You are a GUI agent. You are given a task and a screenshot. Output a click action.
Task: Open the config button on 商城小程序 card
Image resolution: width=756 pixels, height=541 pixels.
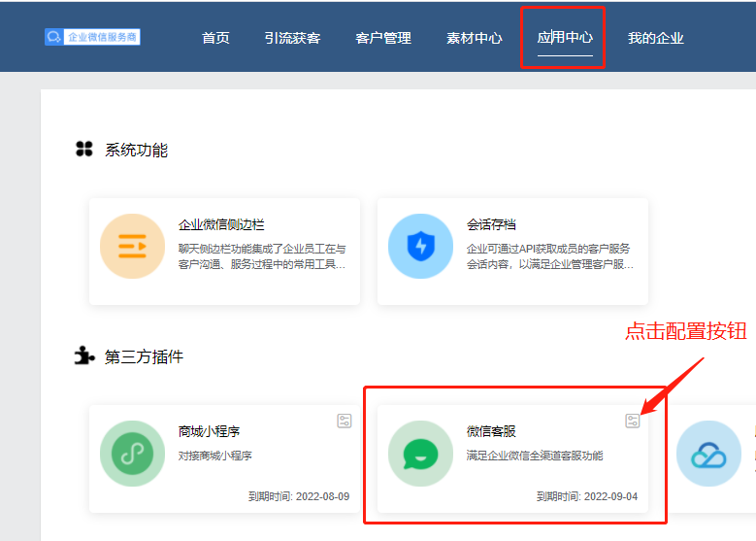pyautogui.click(x=345, y=421)
